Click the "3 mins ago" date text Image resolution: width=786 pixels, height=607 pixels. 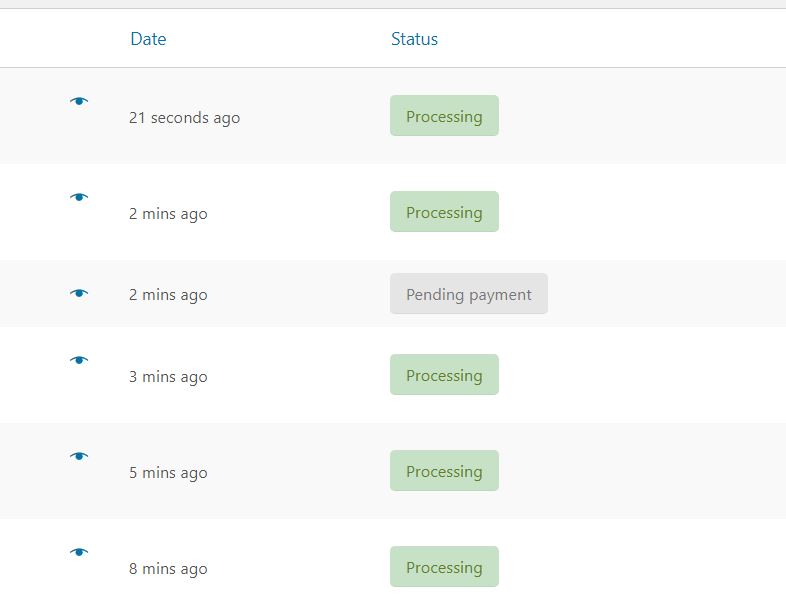coord(168,377)
